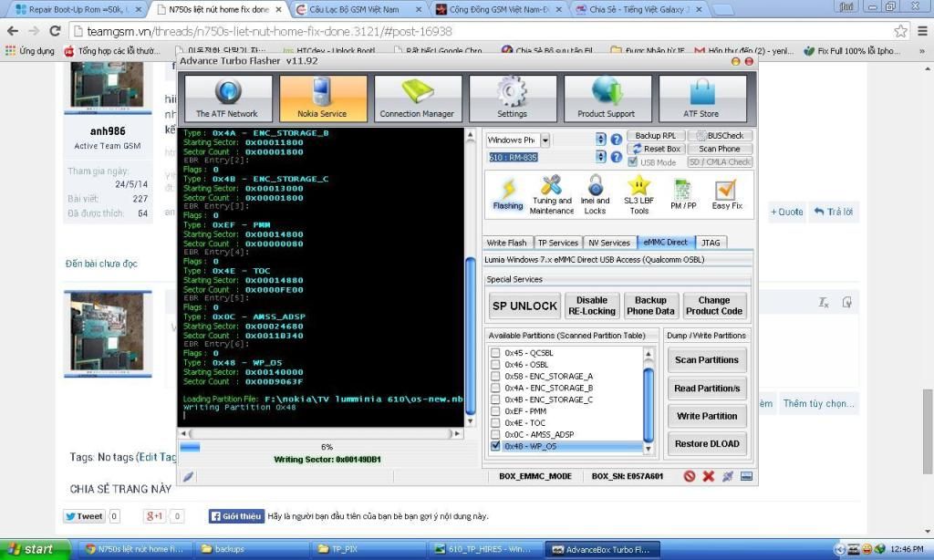The image size is (934, 560).
Task: Open the ATF Settings gear
Action: pyautogui.click(x=513, y=99)
